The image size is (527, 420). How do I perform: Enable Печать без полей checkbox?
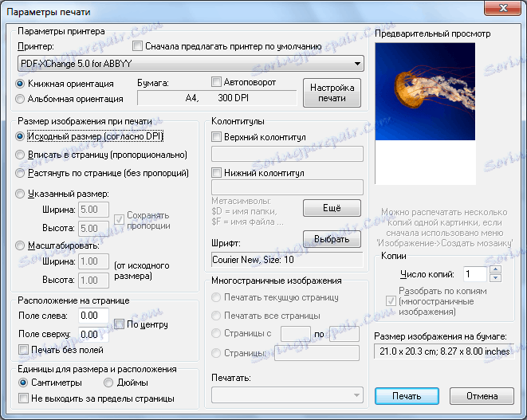click(24, 350)
